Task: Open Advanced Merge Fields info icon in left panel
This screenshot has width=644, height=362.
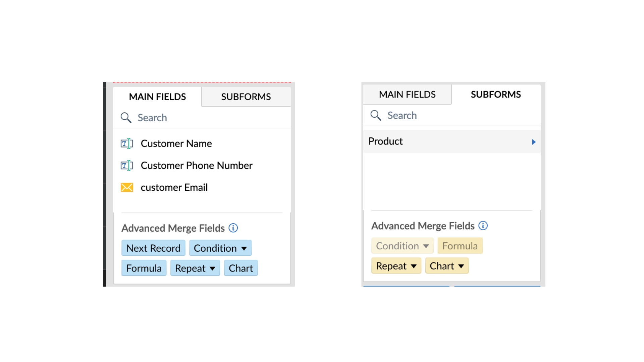Action: [x=233, y=228]
